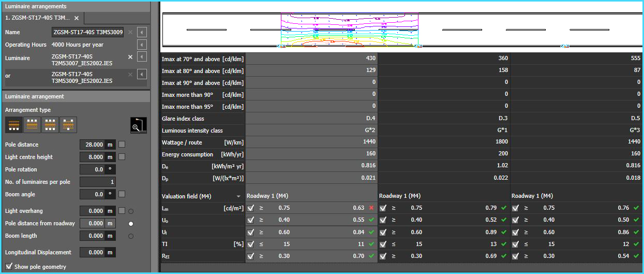
Task: Toggle the checkbox next to Light overhang
Action: point(122,211)
